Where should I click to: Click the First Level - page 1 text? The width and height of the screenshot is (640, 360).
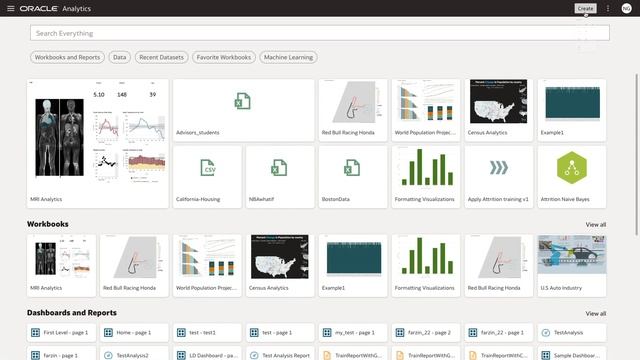coord(66,333)
